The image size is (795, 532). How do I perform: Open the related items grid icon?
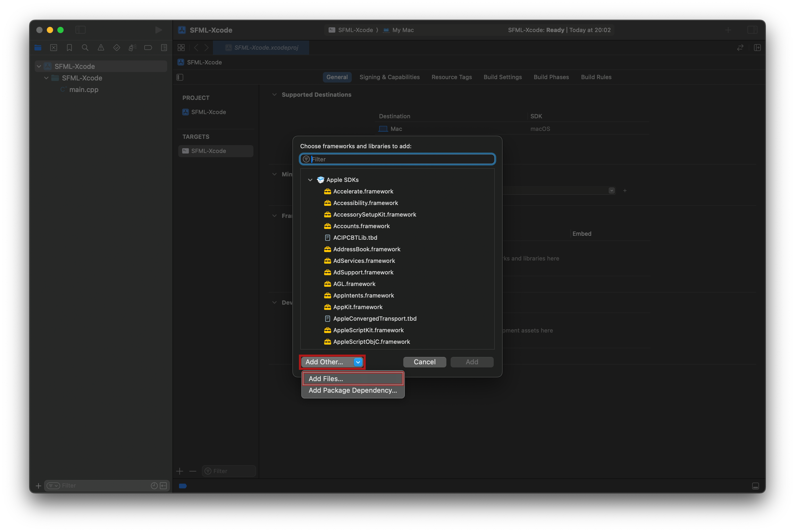tap(181, 48)
